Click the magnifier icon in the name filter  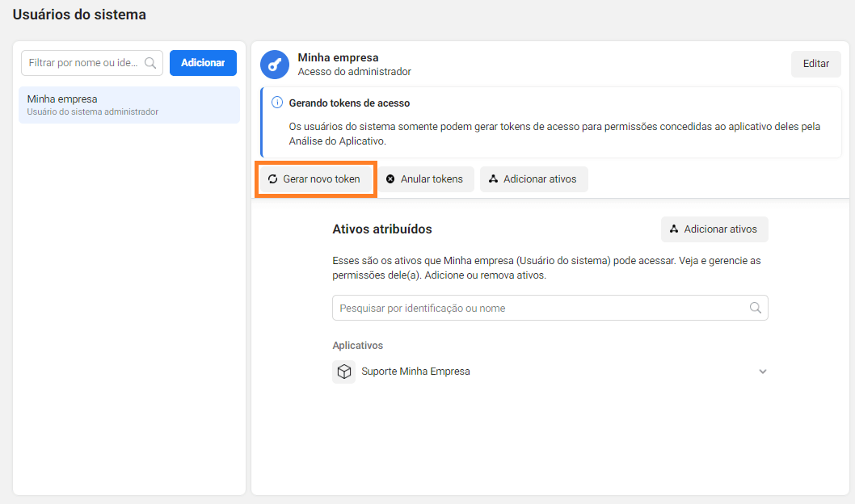tap(150, 63)
